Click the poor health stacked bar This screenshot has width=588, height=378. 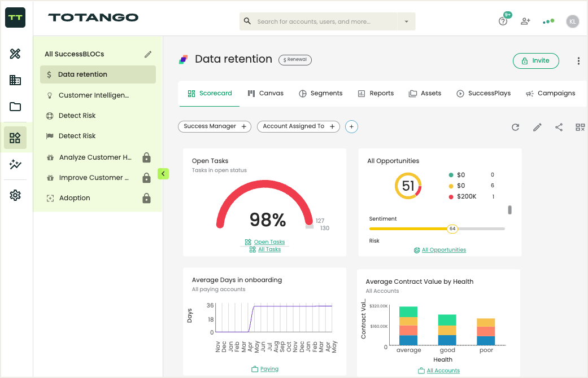click(x=486, y=332)
